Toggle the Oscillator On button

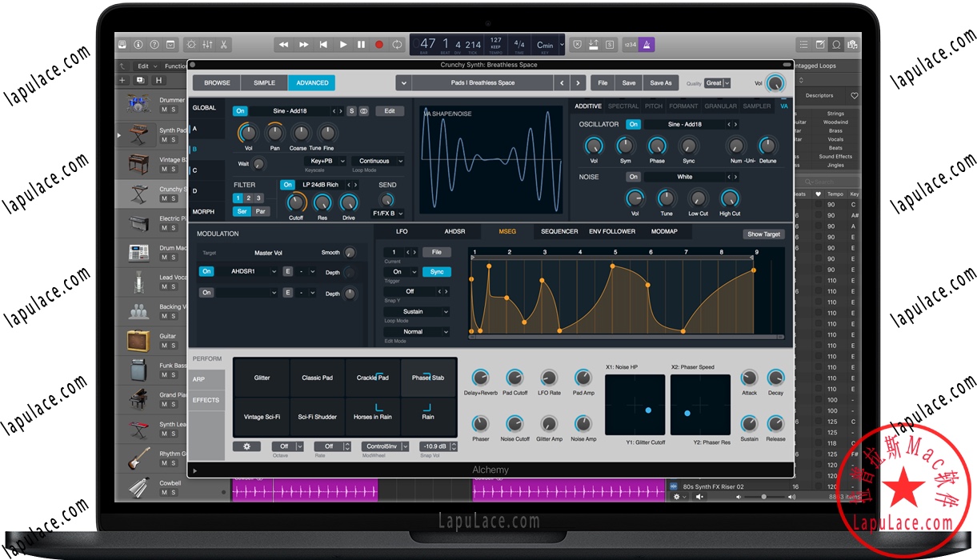634,124
